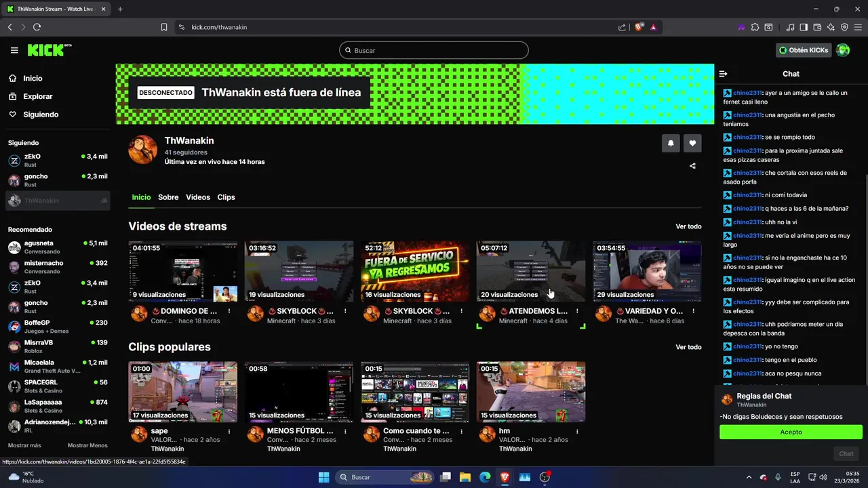Open the Brave VPN shield icon
This screenshot has height=488, width=868.
pos(844,27)
